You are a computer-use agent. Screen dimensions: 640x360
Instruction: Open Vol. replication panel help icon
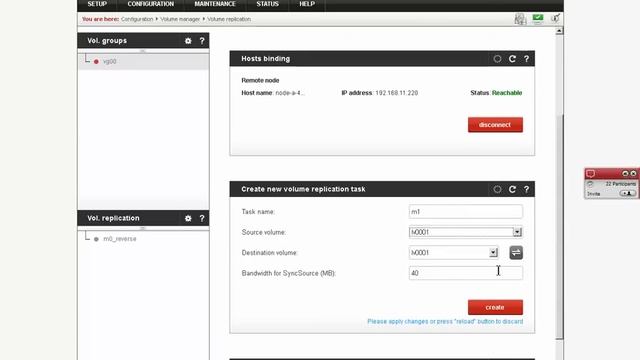click(x=202, y=218)
